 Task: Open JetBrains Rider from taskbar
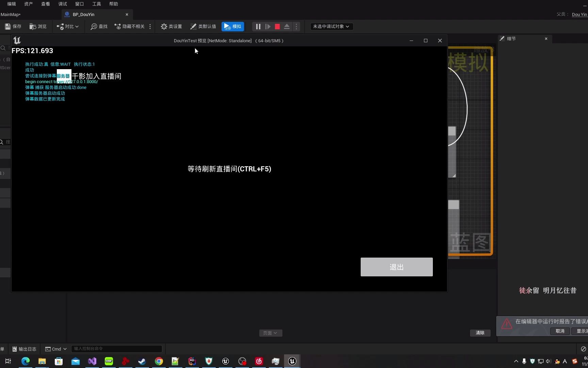pos(192,361)
